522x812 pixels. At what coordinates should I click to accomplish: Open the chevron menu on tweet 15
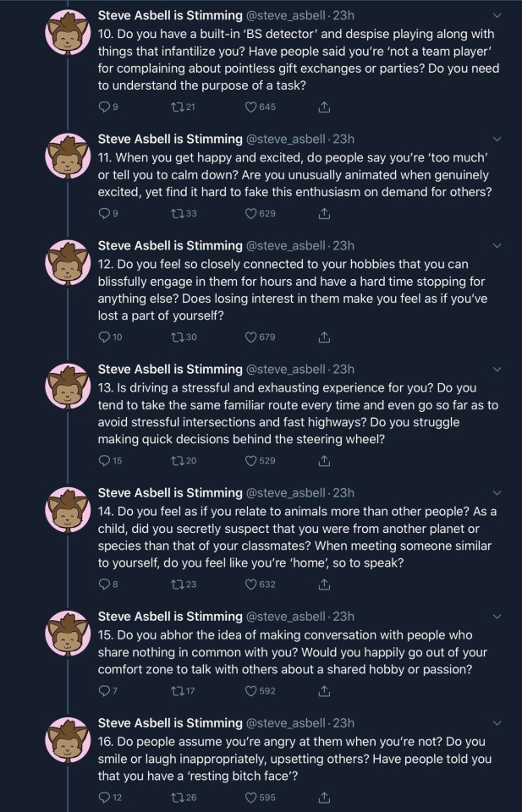coord(497,616)
